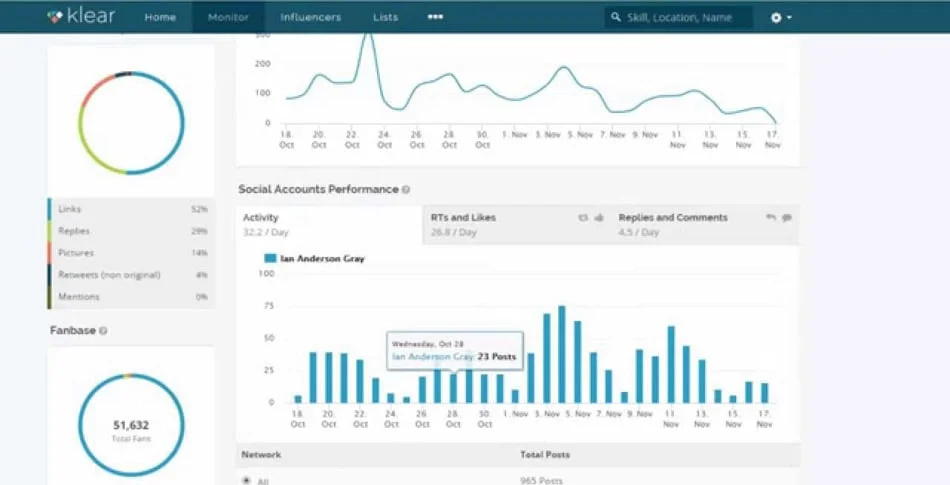Click the 51,632 Total Fans donut chart
Screen dimensions: 950x485
pyautogui.click(x=131, y=426)
